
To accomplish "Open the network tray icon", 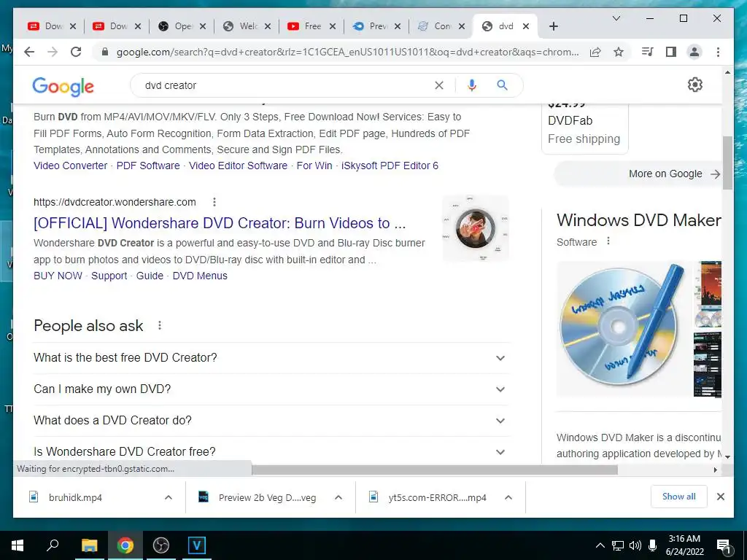I will click(618, 545).
